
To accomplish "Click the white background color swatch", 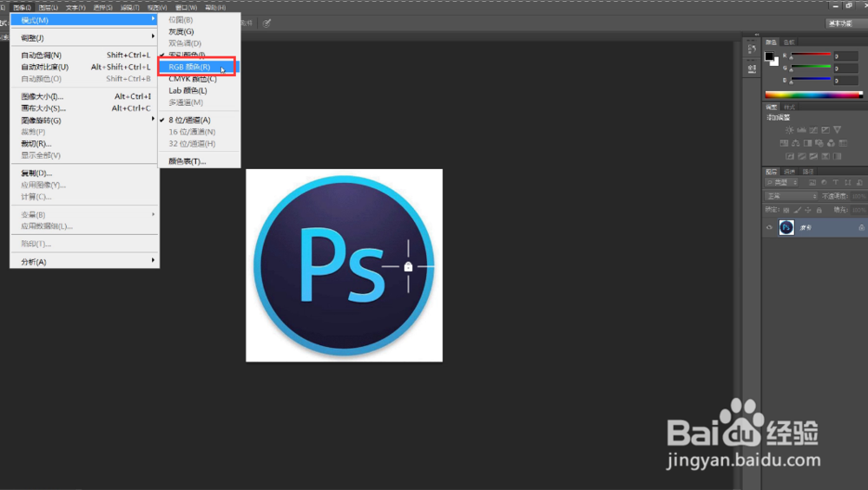I will 775,62.
